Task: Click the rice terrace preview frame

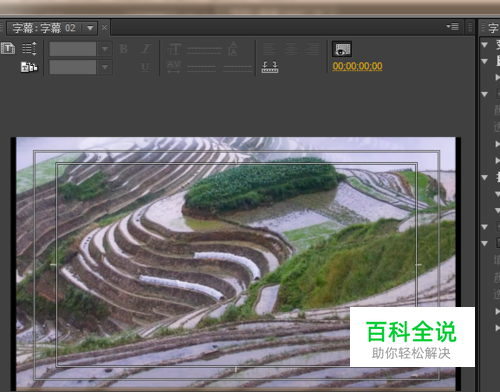Action: [x=236, y=263]
